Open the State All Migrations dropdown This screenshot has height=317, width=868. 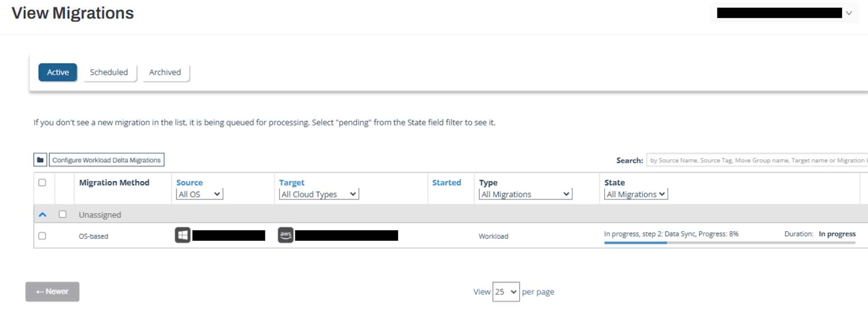(636, 194)
